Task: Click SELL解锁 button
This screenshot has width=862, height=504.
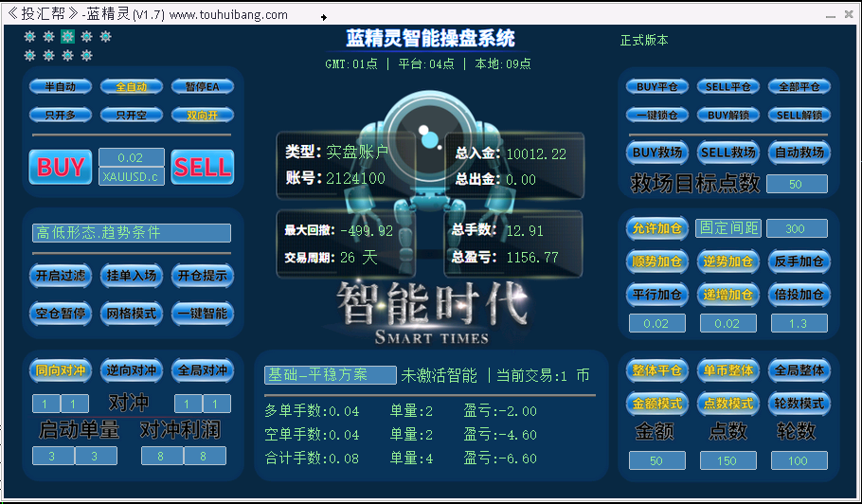Action: coord(799,116)
